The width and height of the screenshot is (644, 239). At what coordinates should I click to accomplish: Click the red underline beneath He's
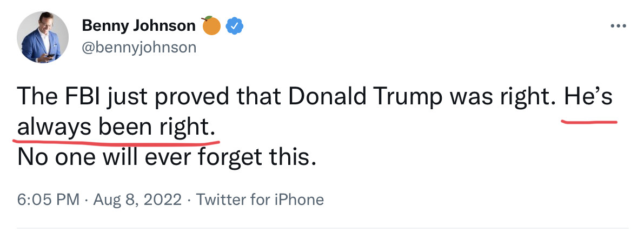(589, 121)
